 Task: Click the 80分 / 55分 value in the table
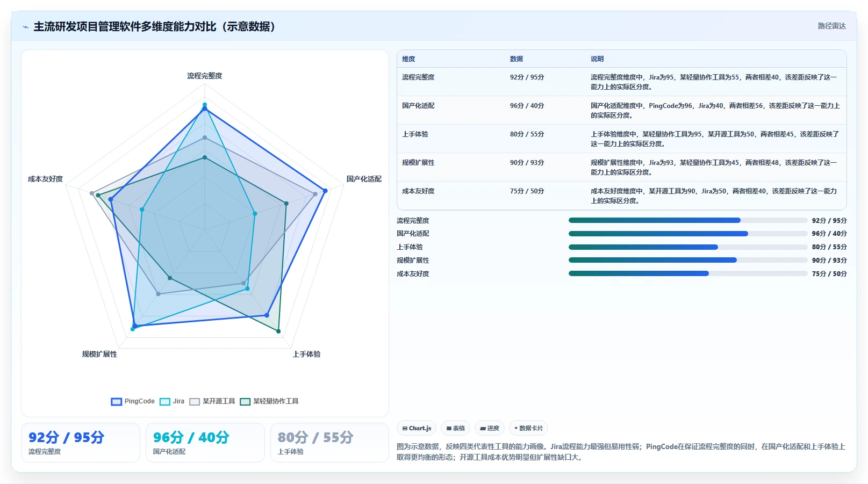pos(527,134)
